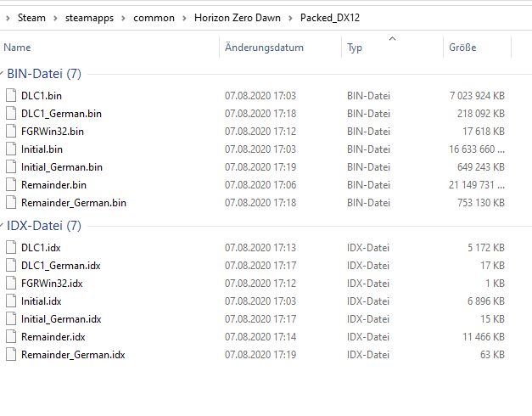Image resolution: width=532 pixels, height=416 pixels.
Task: Click the Remainder_German.idx file icon
Action: (11, 355)
